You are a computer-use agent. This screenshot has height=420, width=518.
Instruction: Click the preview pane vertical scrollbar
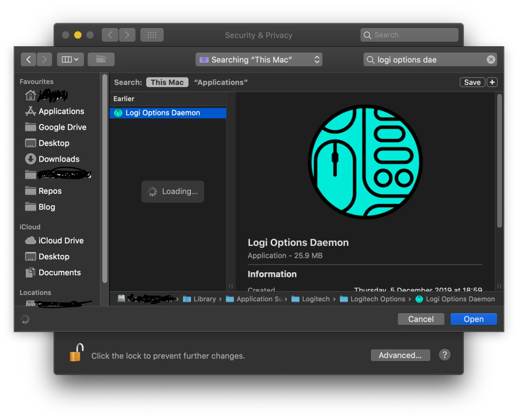pyautogui.click(x=499, y=161)
